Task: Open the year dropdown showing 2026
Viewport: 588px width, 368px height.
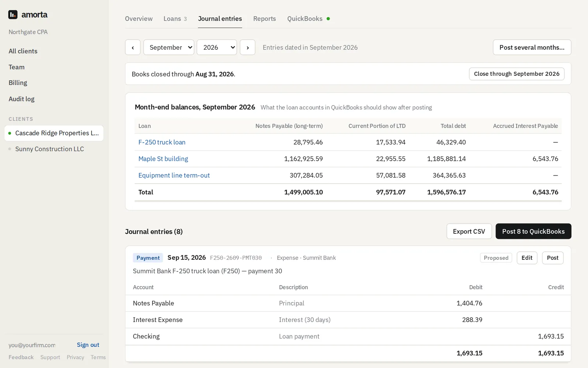Action: [x=217, y=47]
